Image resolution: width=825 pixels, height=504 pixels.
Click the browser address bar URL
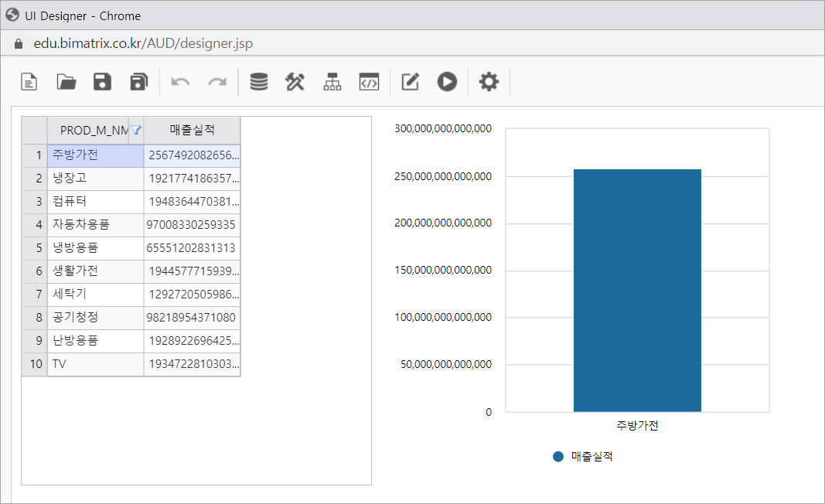click(x=143, y=43)
